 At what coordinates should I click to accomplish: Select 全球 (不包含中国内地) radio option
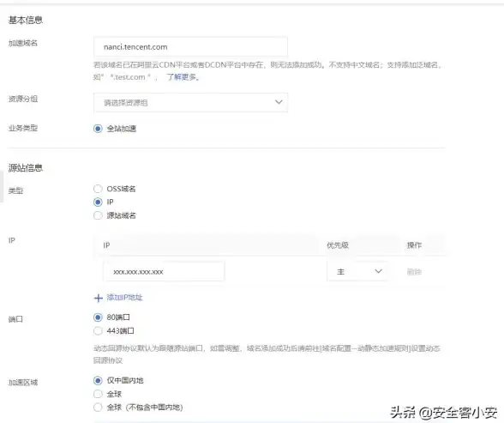pyautogui.click(x=98, y=408)
